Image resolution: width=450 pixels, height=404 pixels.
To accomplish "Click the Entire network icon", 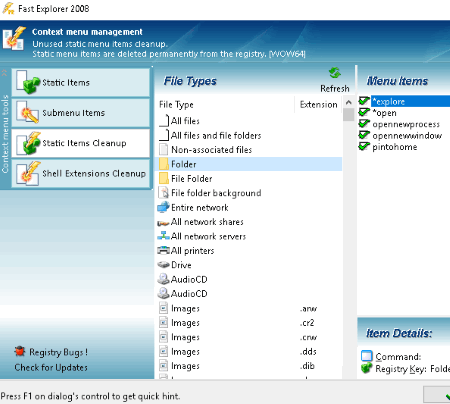I will 163,207.
